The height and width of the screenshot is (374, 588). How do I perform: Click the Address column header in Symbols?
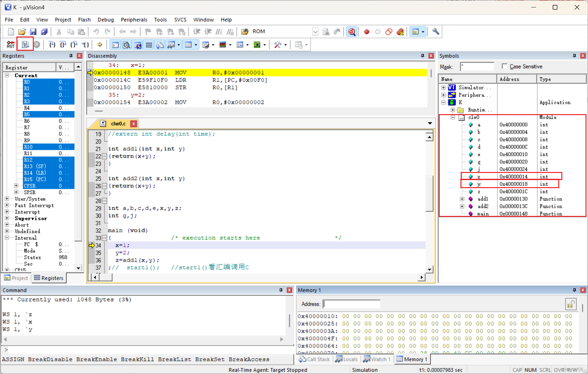(517, 79)
